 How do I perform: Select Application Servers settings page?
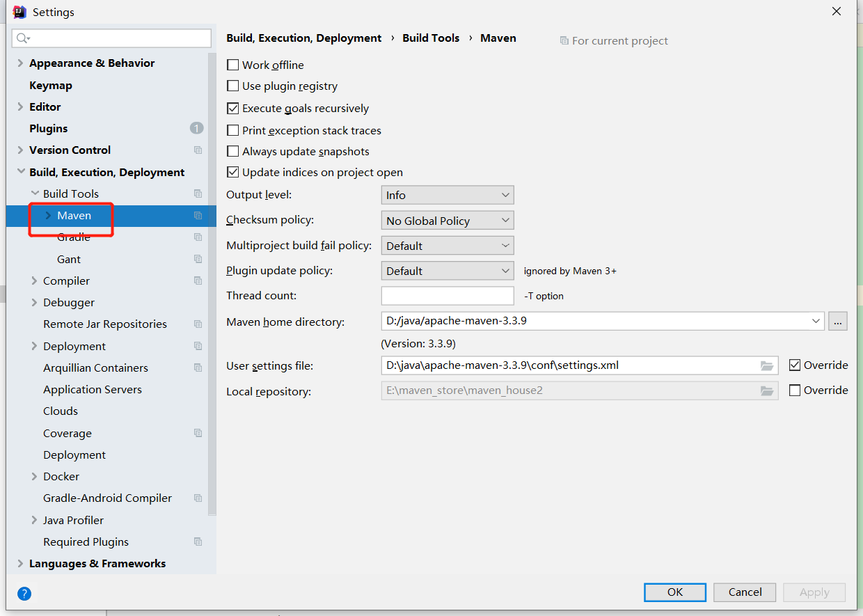pyautogui.click(x=93, y=389)
